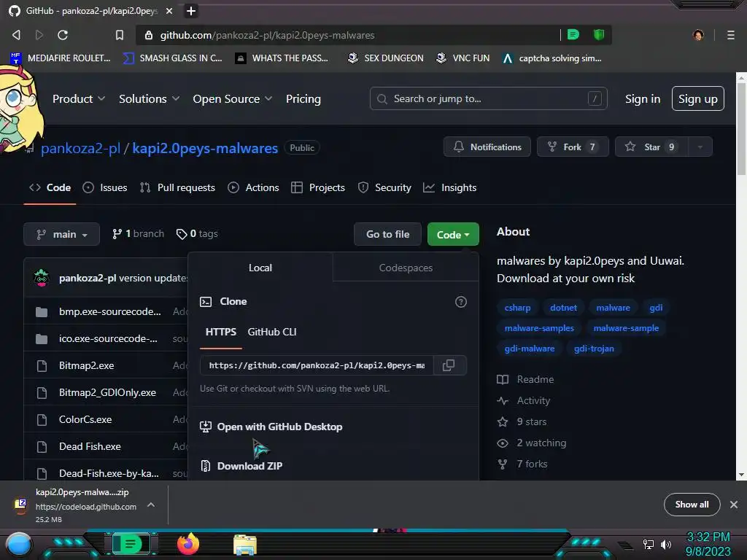
Task: Click the Clone terminal icon
Action: [x=205, y=301]
